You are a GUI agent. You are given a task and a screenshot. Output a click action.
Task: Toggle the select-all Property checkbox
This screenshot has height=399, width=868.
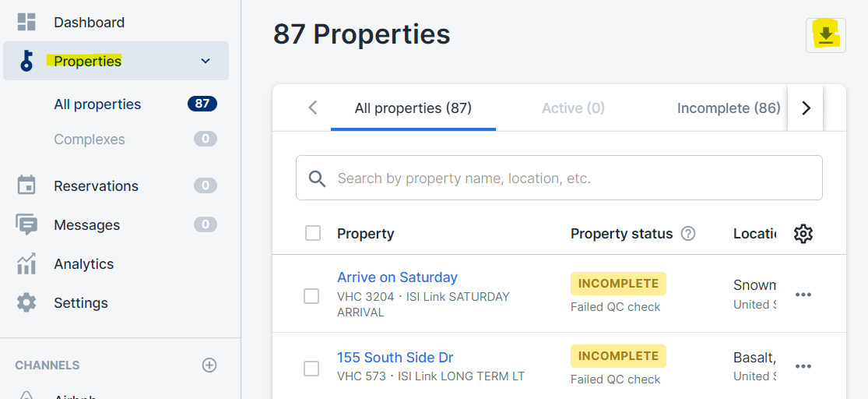click(313, 233)
